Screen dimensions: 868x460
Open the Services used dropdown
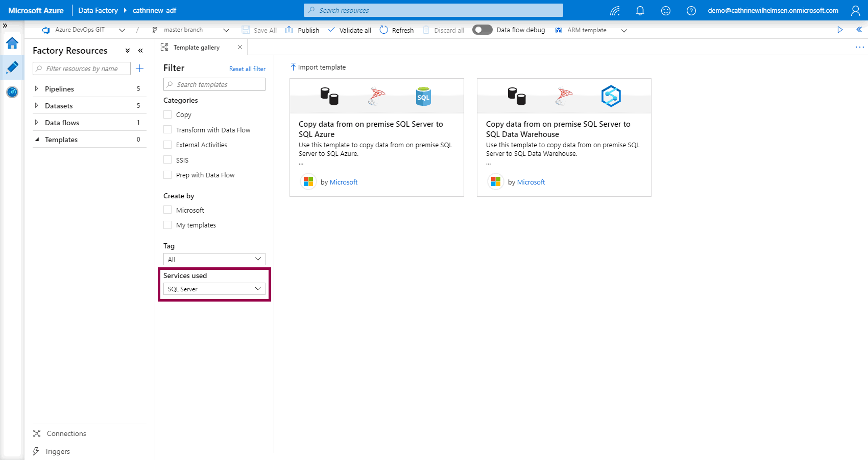214,289
